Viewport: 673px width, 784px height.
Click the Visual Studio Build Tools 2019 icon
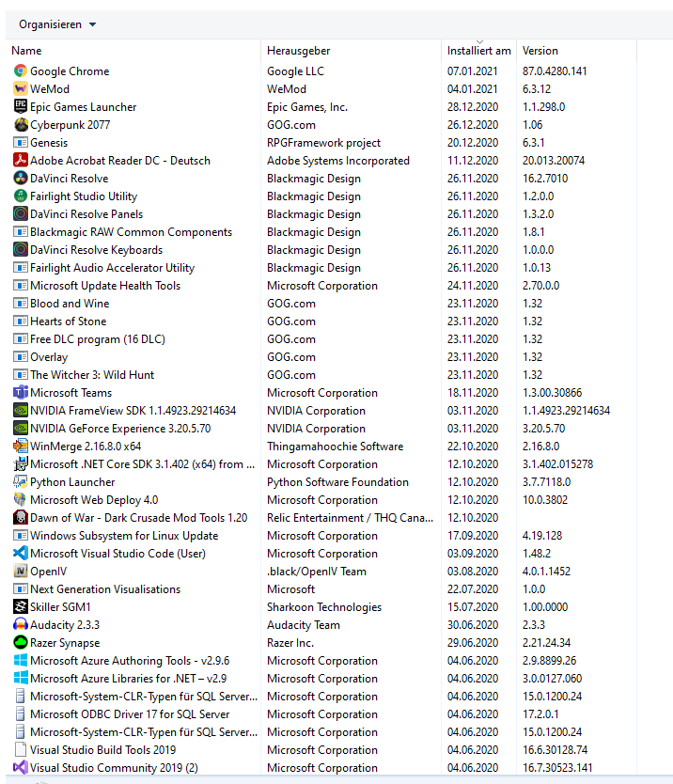coord(21,750)
